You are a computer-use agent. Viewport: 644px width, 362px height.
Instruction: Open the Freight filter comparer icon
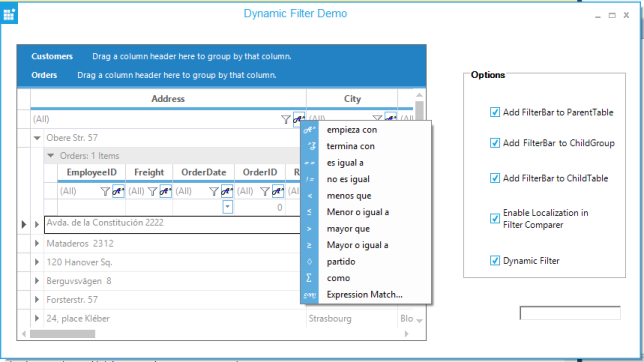point(166,191)
